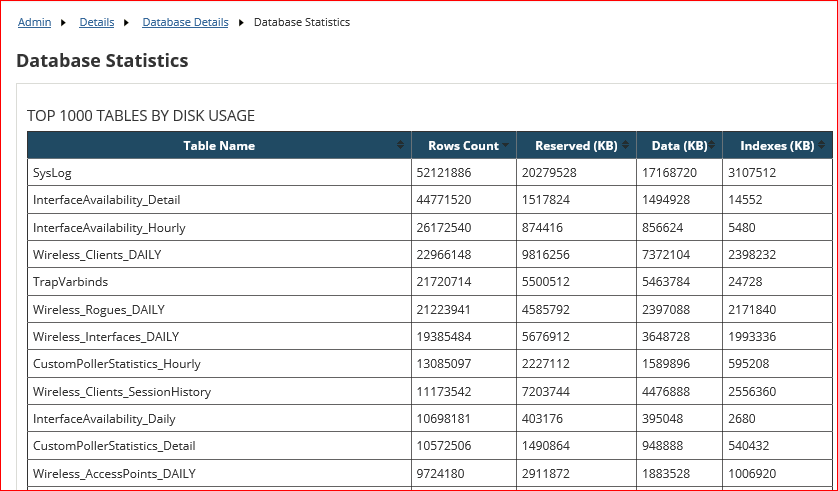Click data value 948888

(x=662, y=446)
